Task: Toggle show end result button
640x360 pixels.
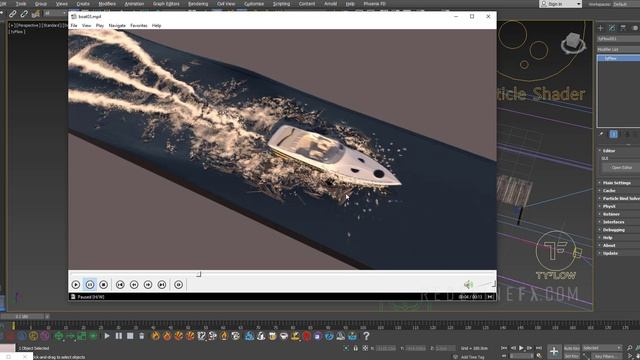Action: coord(613,134)
